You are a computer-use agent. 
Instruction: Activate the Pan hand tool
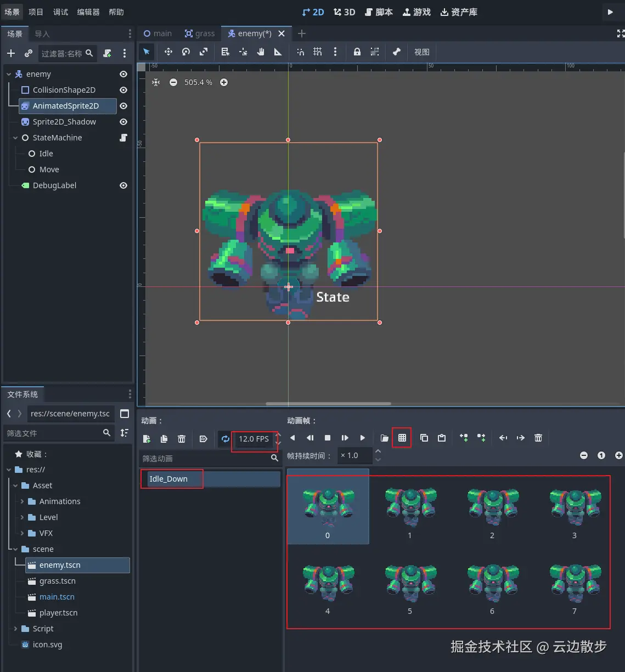pos(261,52)
